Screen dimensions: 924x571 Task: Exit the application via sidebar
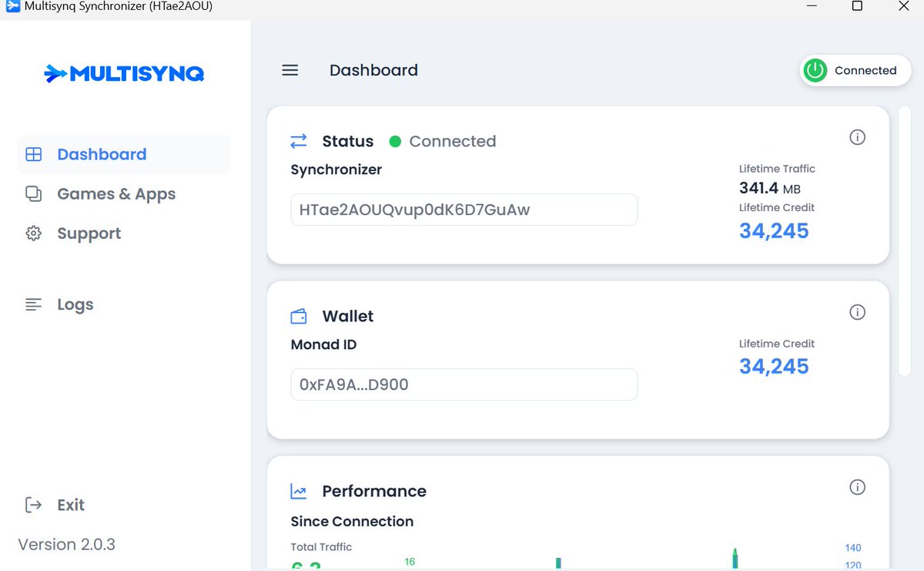(x=71, y=505)
